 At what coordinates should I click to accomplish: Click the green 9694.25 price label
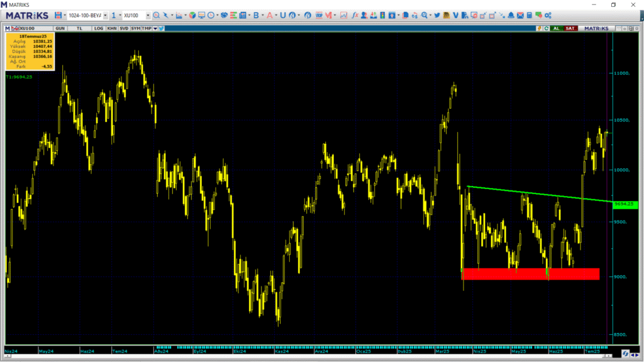coord(625,204)
